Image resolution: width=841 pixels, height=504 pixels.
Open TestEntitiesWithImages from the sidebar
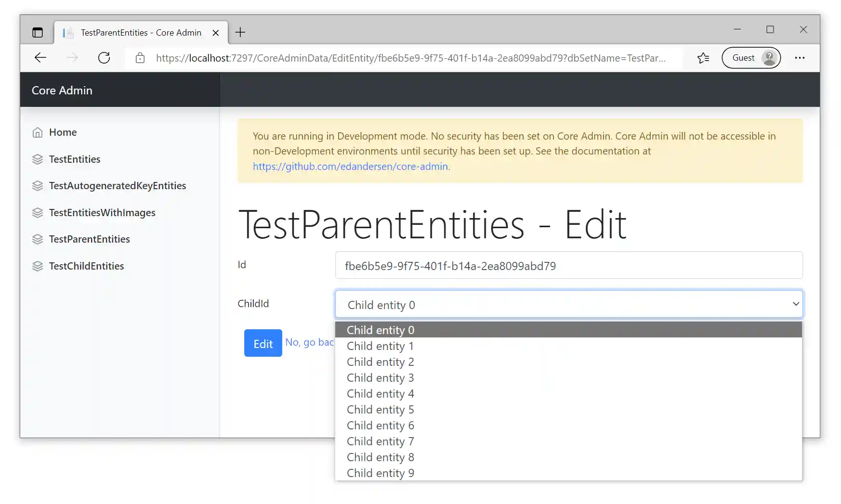click(x=102, y=212)
